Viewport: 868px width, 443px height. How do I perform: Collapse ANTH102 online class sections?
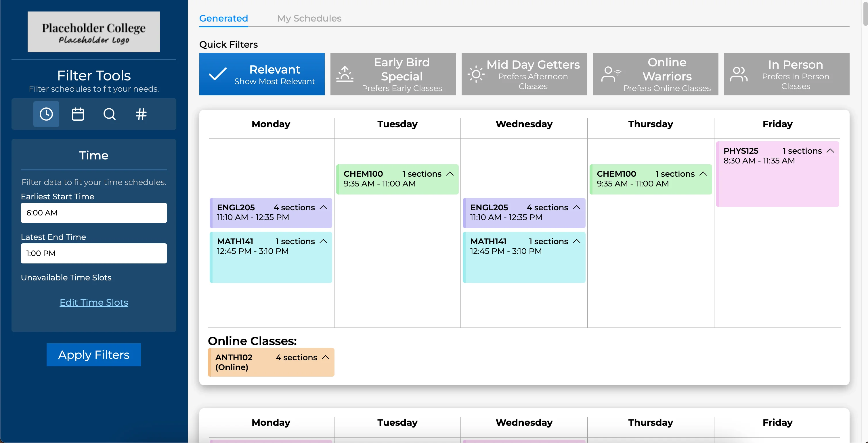pos(326,357)
